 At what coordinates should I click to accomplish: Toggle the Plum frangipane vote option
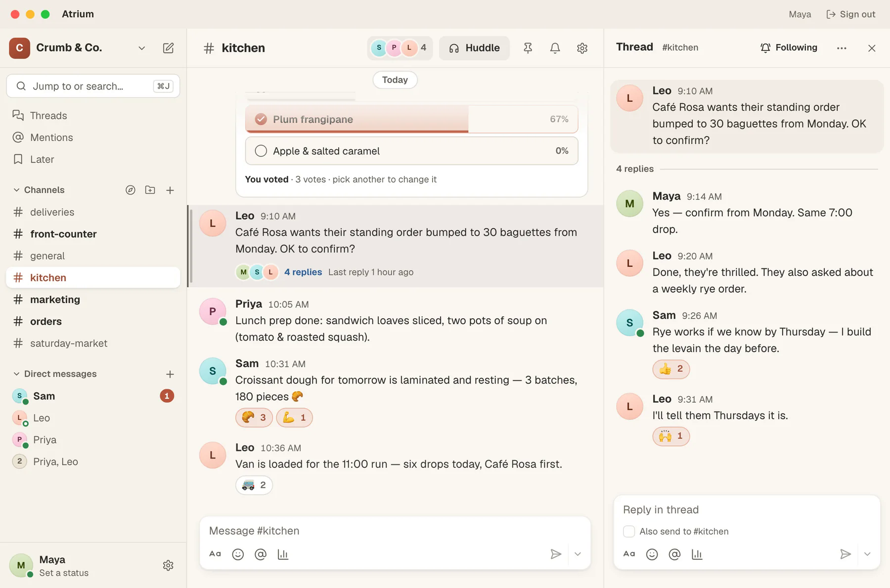coord(411,119)
